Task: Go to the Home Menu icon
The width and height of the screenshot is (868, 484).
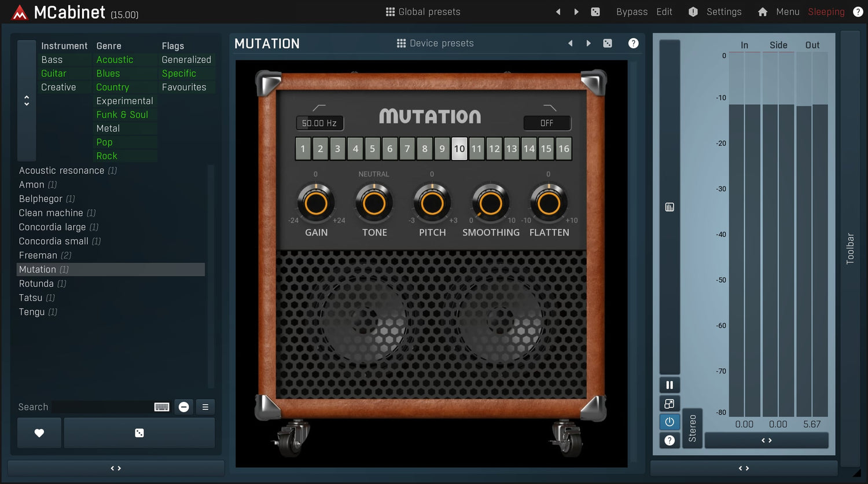Action: click(763, 12)
